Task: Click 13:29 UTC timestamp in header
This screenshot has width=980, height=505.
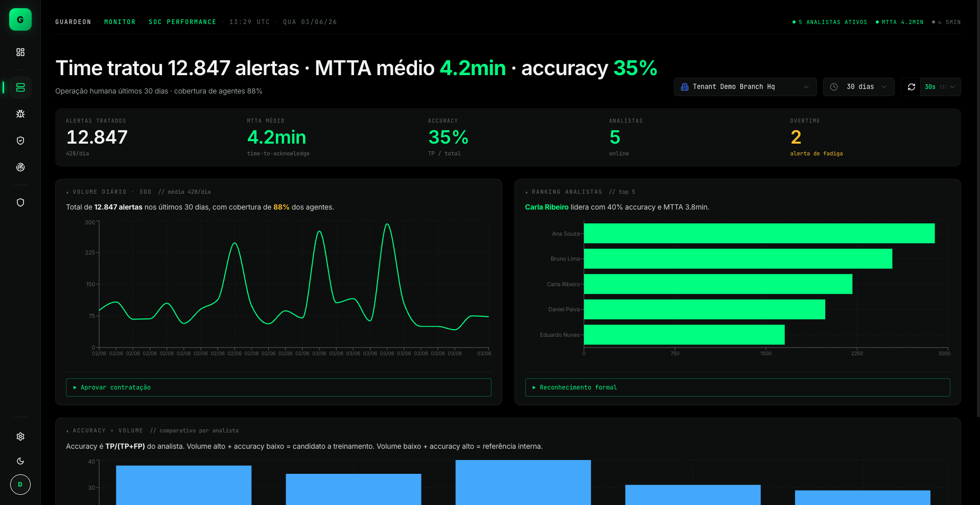Action: [249, 22]
